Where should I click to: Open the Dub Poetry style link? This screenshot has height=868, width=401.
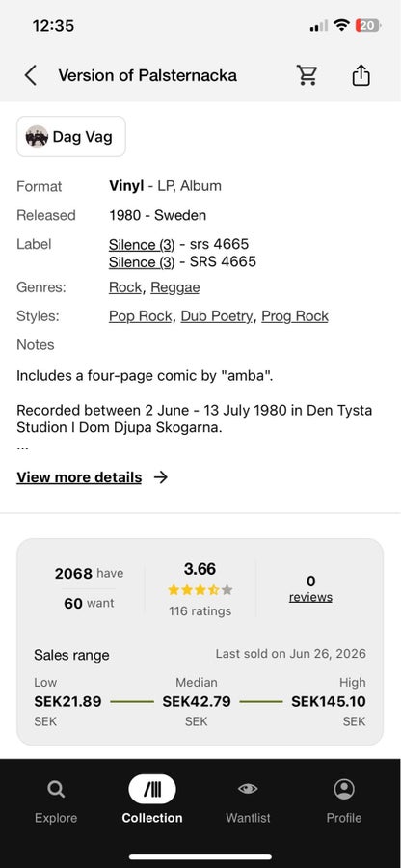pos(216,316)
